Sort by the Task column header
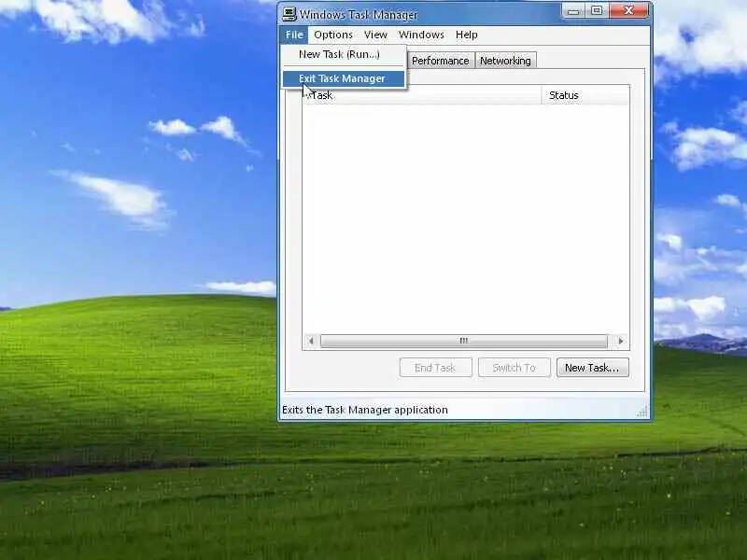 pos(422,95)
